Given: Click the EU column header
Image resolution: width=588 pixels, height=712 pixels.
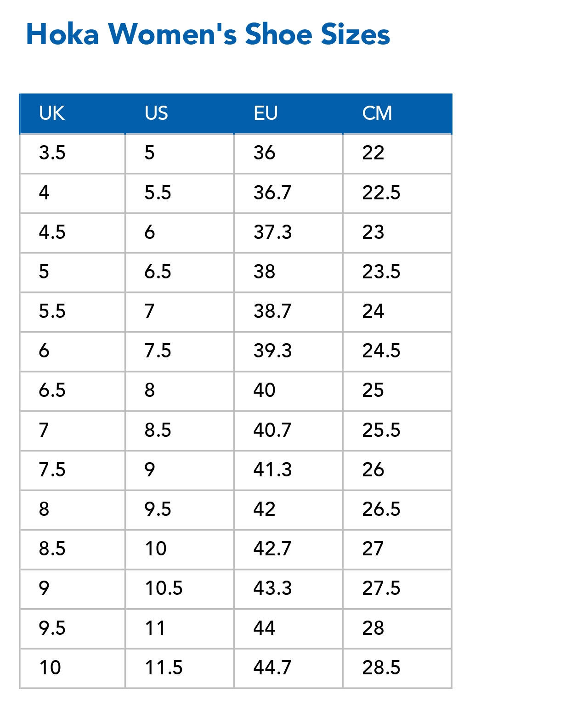Looking at the screenshot, I should click(x=266, y=113).
